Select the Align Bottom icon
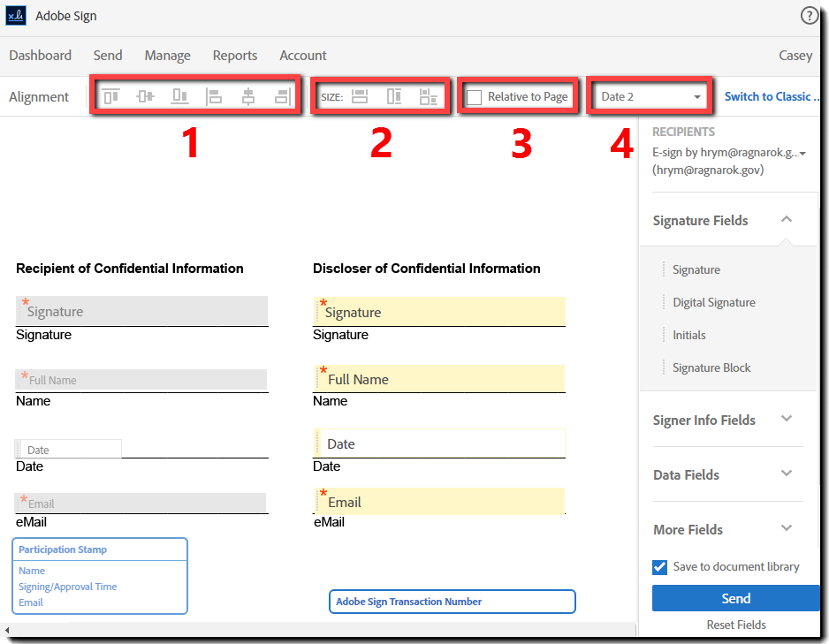Screen dimensions: 829x644 pos(179,96)
